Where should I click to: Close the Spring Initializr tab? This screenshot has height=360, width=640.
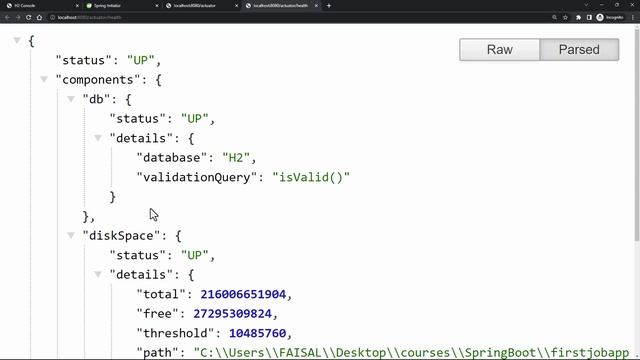pyautogui.click(x=157, y=6)
